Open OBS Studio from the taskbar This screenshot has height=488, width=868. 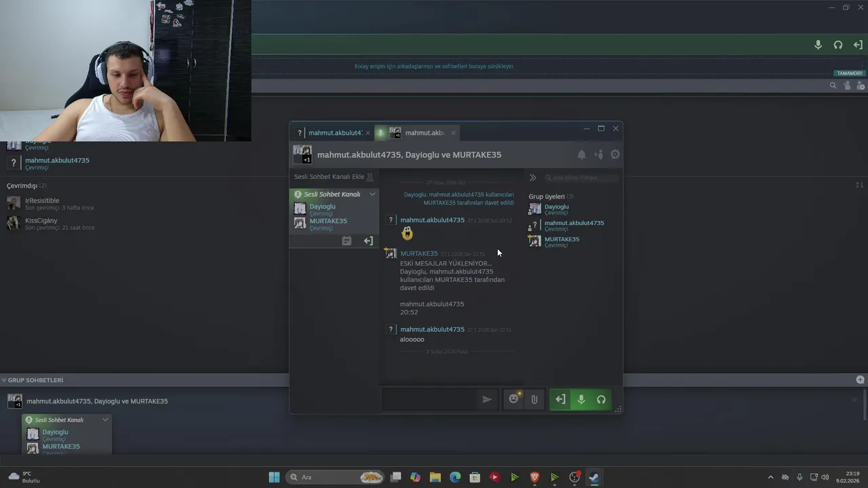coord(574,477)
